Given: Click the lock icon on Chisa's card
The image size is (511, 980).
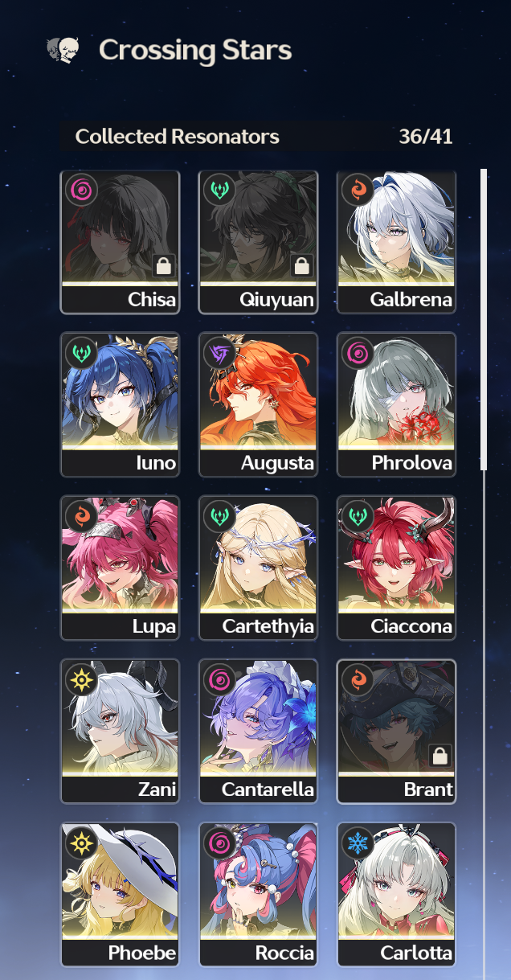Looking at the screenshot, I should [164, 266].
